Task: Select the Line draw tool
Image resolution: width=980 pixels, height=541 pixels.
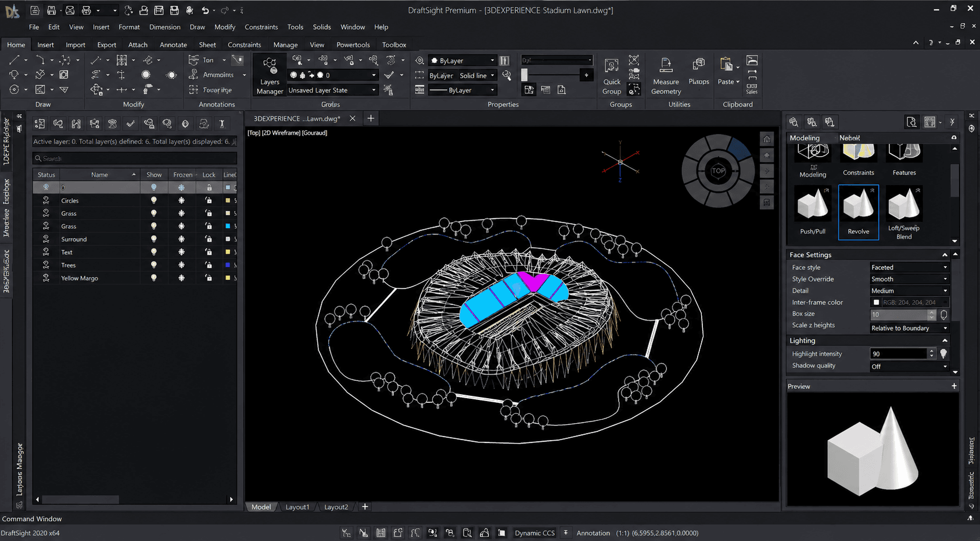Action: (x=15, y=60)
